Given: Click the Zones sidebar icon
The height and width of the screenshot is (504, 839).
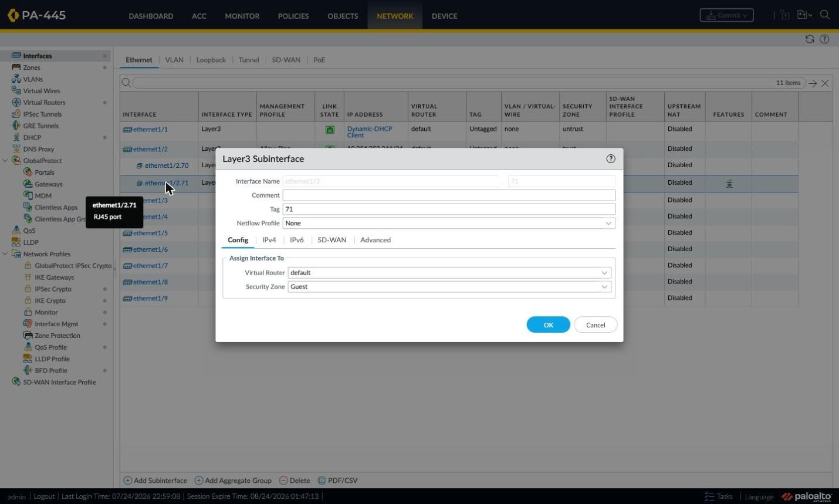Looking at the screenshot, I should click(16, 67).
